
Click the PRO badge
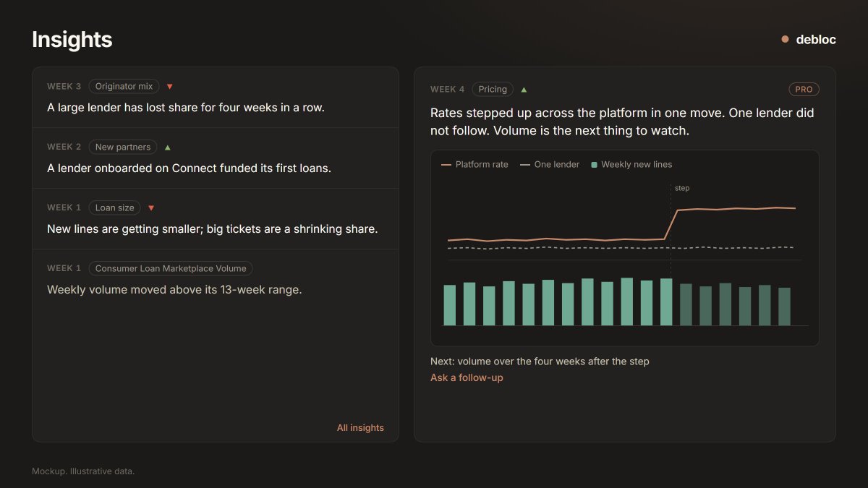[x=804, y=90]
